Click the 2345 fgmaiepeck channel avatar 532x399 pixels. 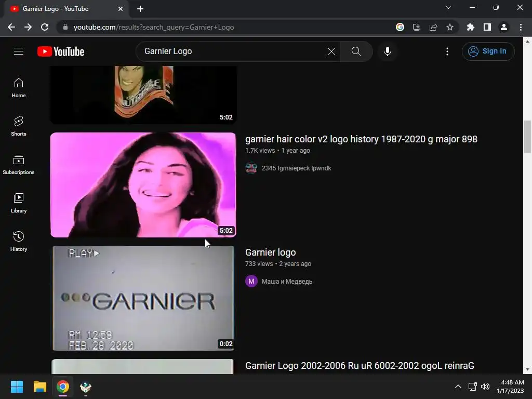[x=251, y=168]
